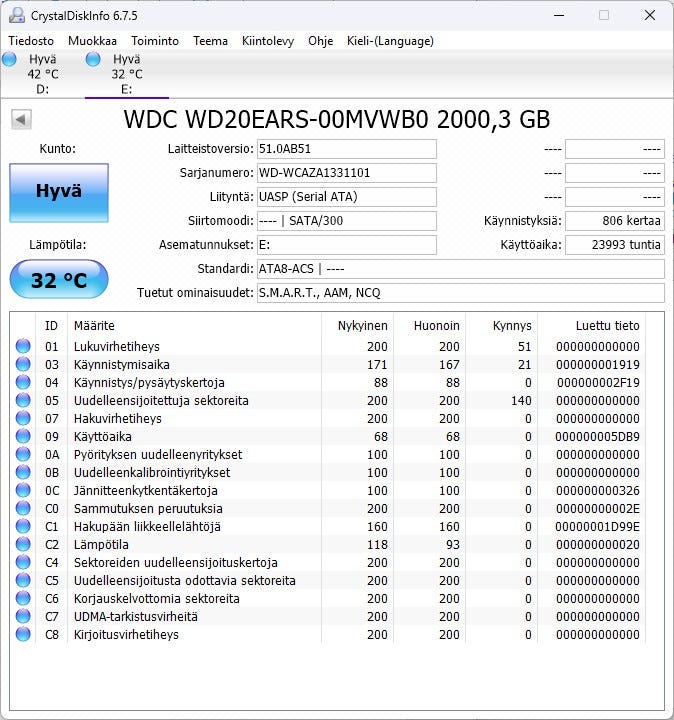Screen dimensions: 674x720
Task: Select the Hakuvirhetiheys attribute name
Action: pos(118,418)
